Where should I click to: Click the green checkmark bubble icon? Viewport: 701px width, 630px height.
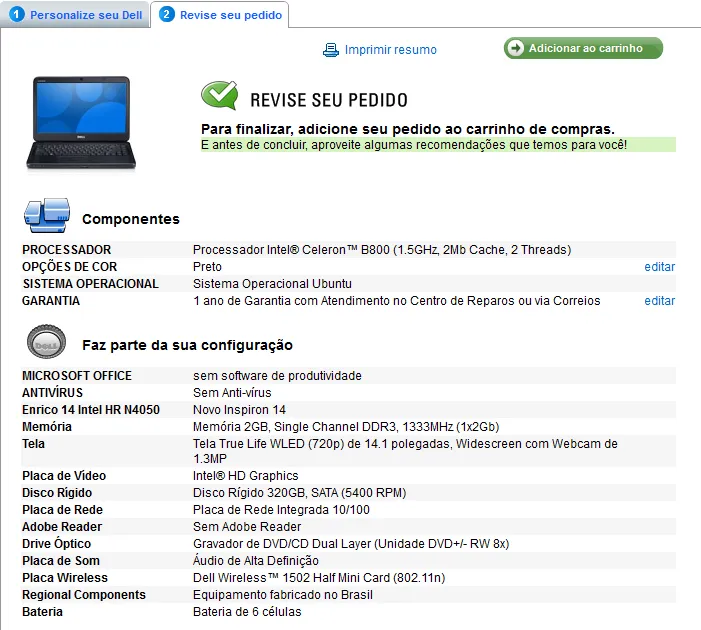tap(220, 95)
